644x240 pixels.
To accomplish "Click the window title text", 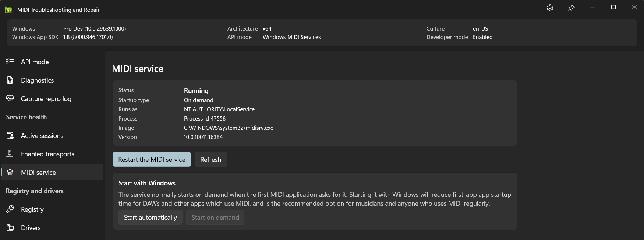I will pos(59,10).
